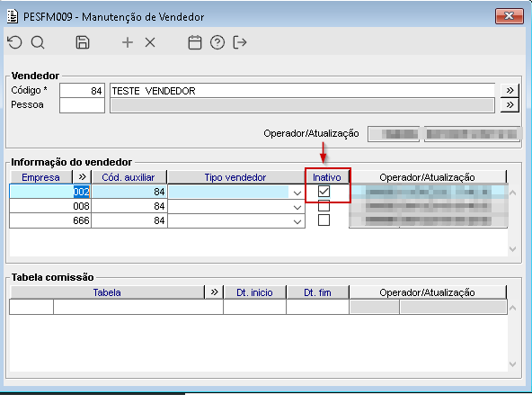Image resolution: width=532 pixels, height=395 pixels.
Task: Click the Dt. inicio column header
Action: 254,292
